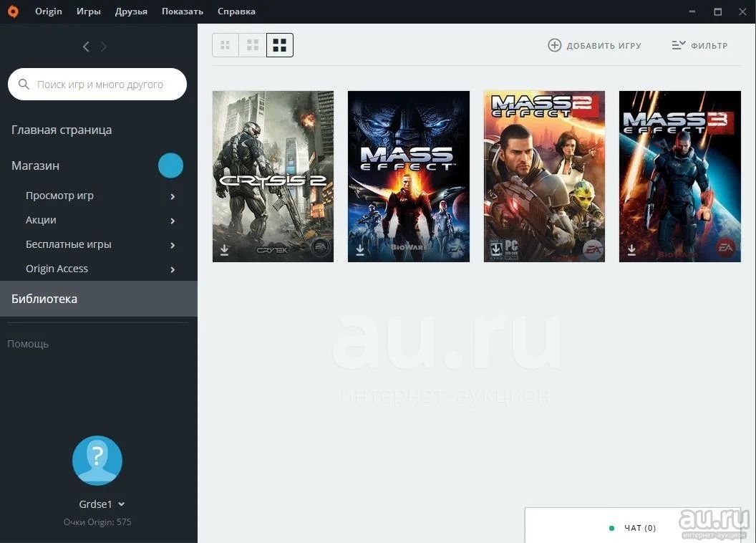Screen dimensions: 756x543
Task: Switch to large tile view
Action: [x=280, y=45]
